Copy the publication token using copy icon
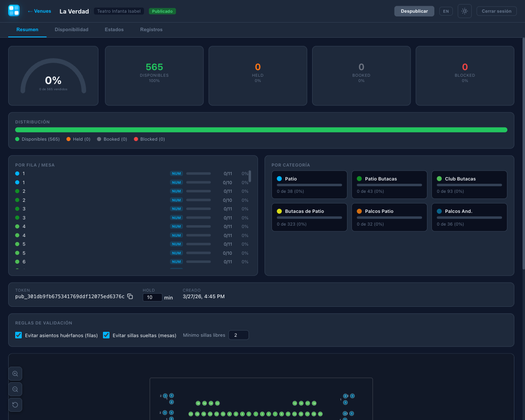This screenshot has width=525, height=420. 130,296
